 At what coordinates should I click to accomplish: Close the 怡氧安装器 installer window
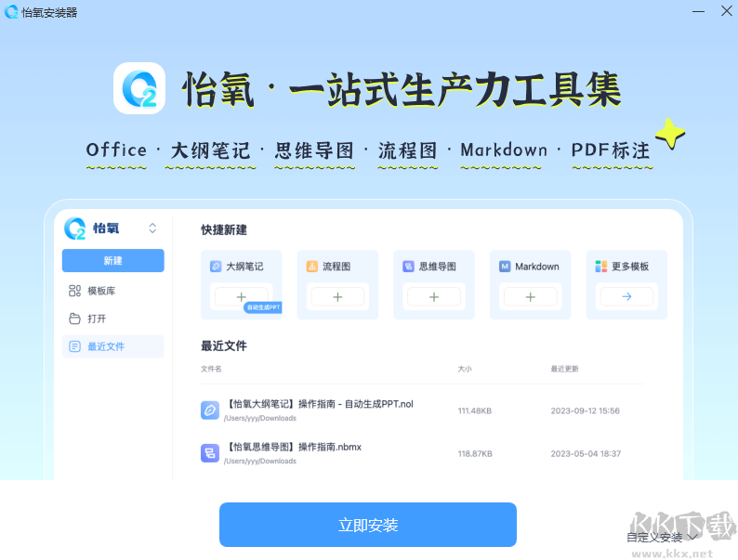click(726, 11)
